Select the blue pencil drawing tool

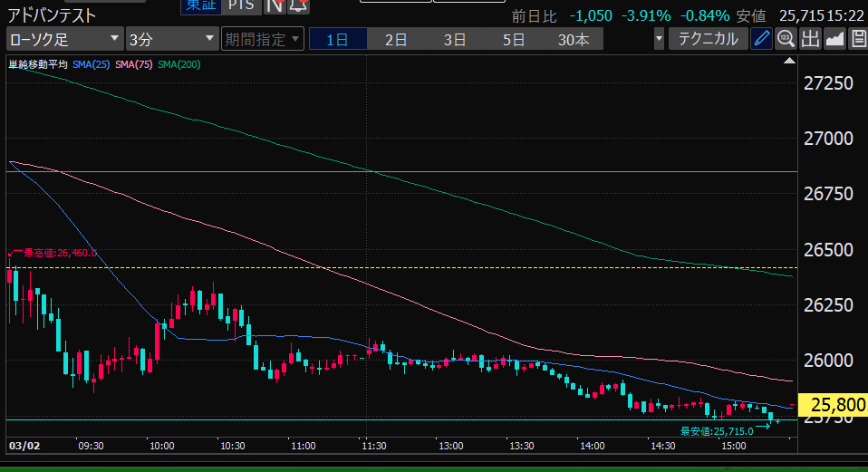(762, 39)
